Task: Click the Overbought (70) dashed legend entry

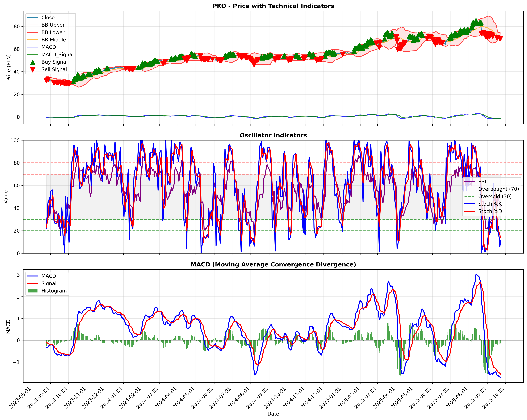Action: coord(492,189)
